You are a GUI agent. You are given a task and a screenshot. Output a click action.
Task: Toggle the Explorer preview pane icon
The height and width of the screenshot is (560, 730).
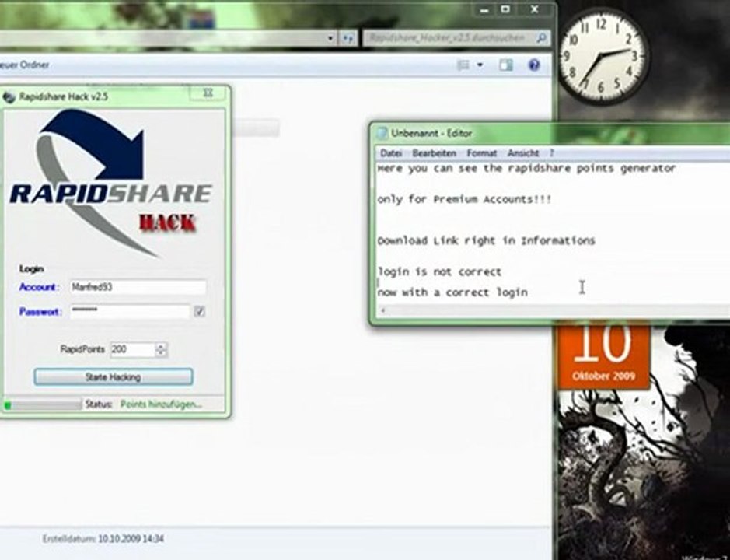pyautogui.click(x=505, y=65)
